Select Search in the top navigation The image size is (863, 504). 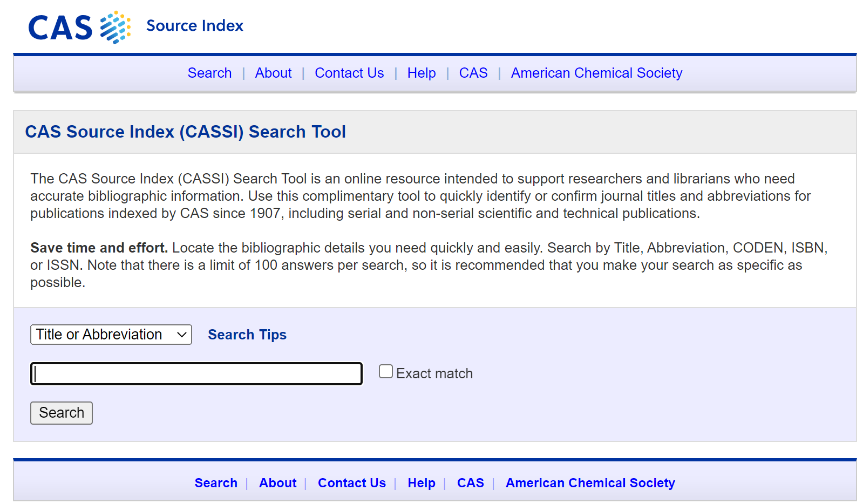209,73
